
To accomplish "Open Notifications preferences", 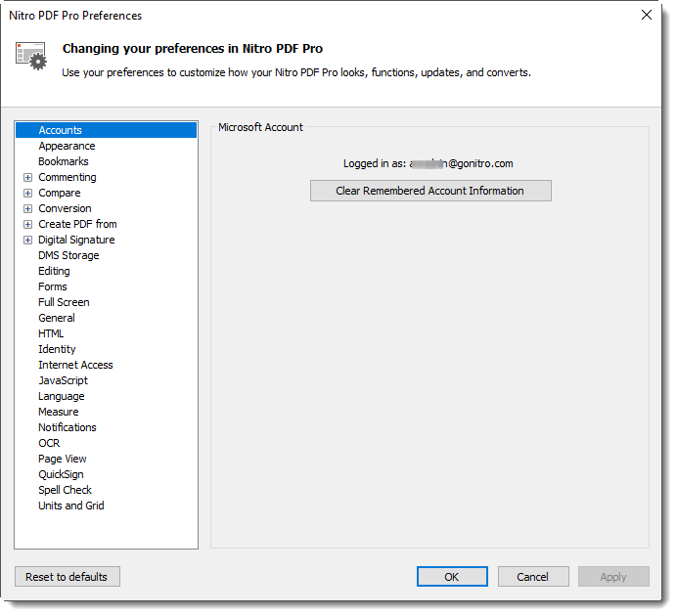I will pyautogui.click(x=68, y=427).
